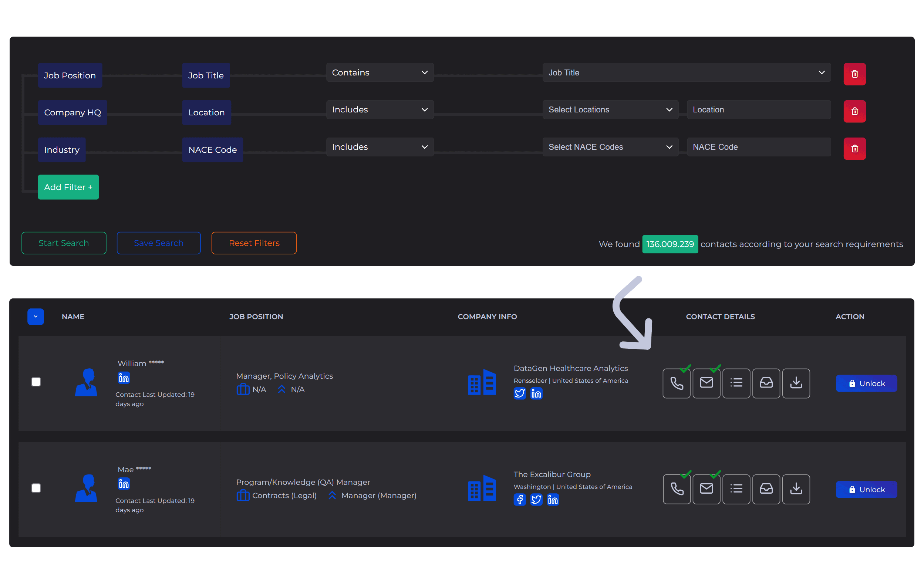Click Program/Knowledge (QA) Manager job title
Image resolution: width=924 pixels, height=585 pixels.
[303, 482]
